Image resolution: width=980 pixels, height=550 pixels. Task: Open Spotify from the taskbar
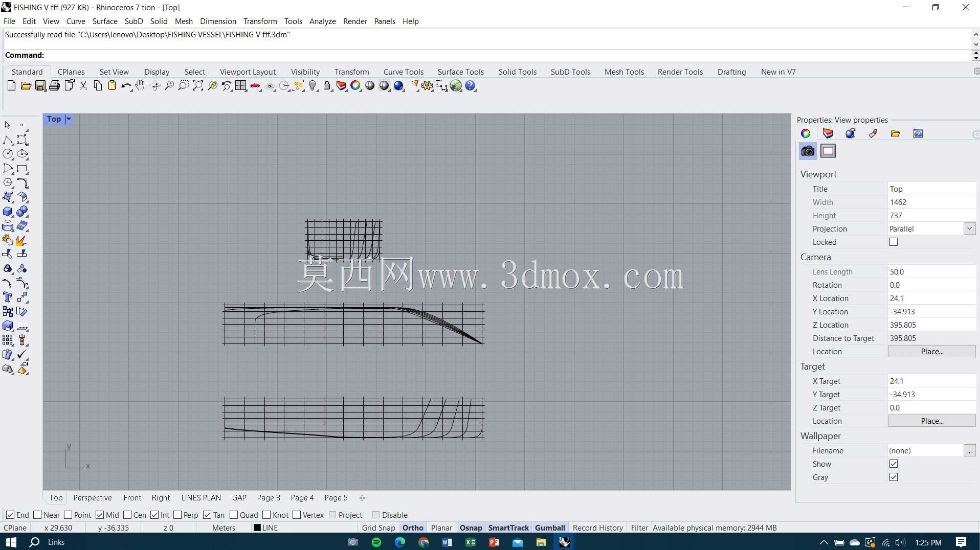(x=376, y=542)
